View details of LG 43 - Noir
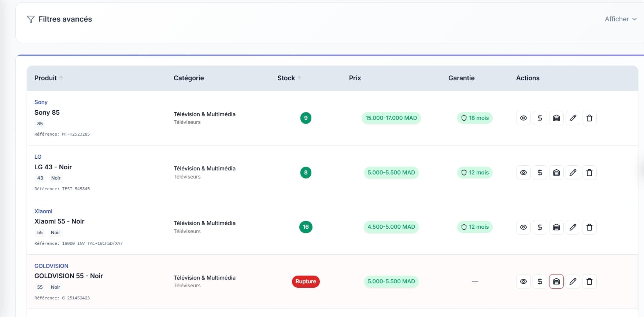 pos(523,173)
